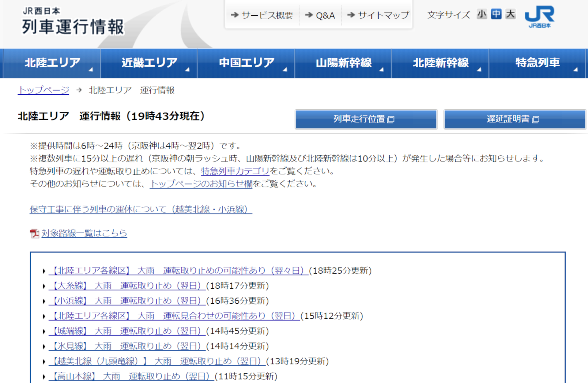
Task: Open the Q&A page link
Action: point(325,15)
